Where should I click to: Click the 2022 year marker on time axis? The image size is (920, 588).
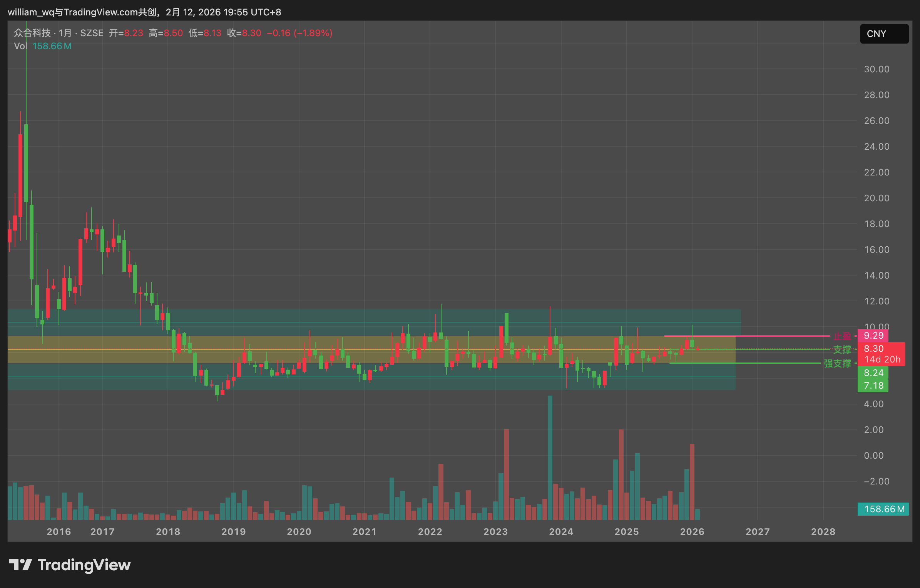(430, 532)
